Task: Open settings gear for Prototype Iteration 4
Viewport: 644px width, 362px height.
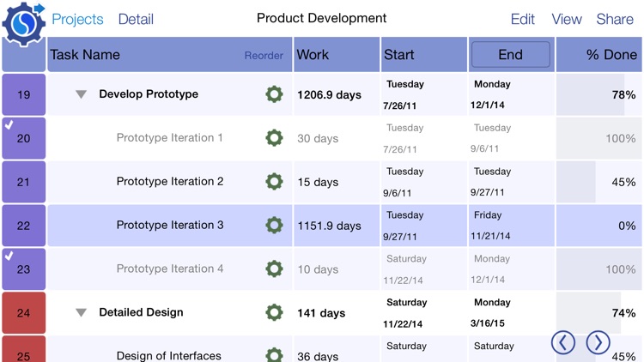Action: click(274, 268)
